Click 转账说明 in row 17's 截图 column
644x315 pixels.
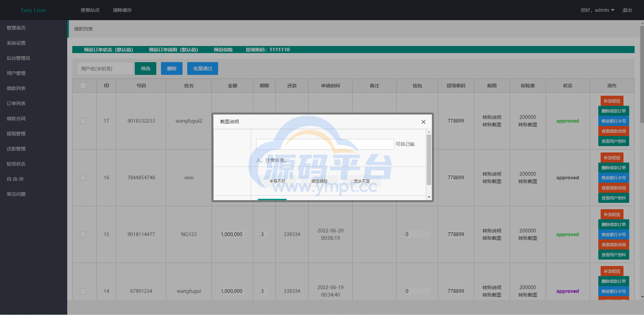pyautogui.click(x=492, y=117)
